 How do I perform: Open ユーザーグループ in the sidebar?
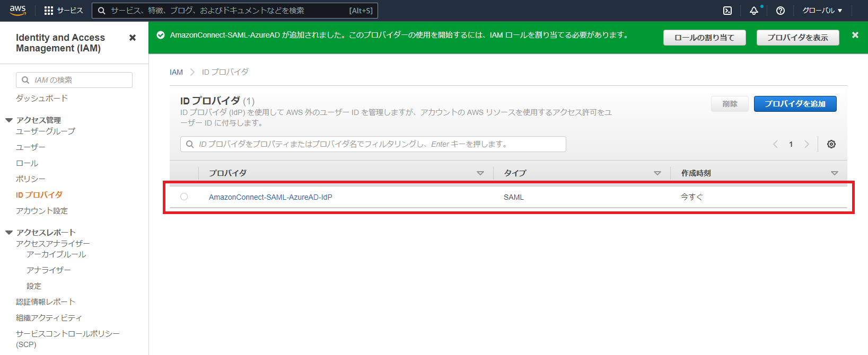point(46,131)
